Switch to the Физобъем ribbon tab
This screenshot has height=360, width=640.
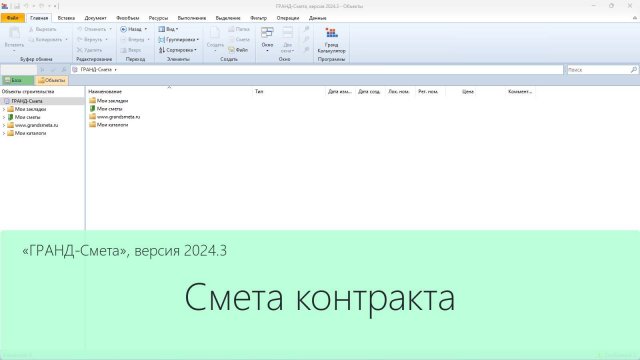click(127, 18)
